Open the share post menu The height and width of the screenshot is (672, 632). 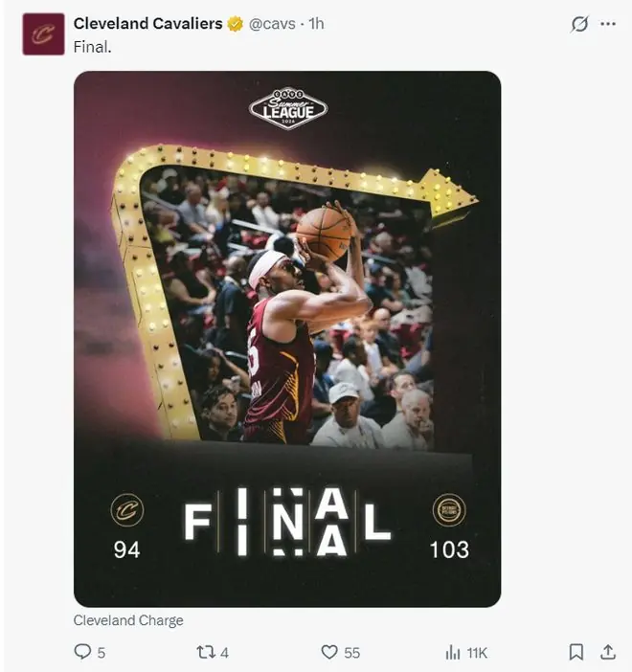(x=607, y=652)
